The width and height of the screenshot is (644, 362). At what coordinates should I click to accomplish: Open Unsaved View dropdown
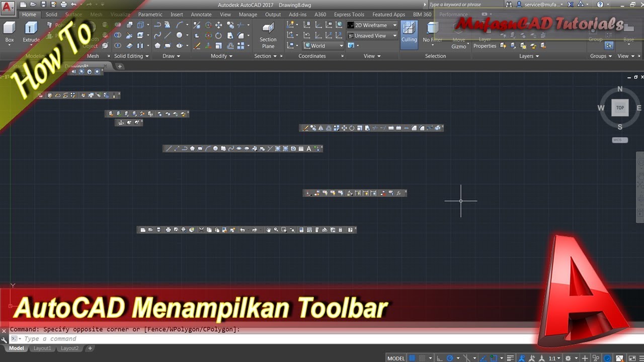(372, 36)
